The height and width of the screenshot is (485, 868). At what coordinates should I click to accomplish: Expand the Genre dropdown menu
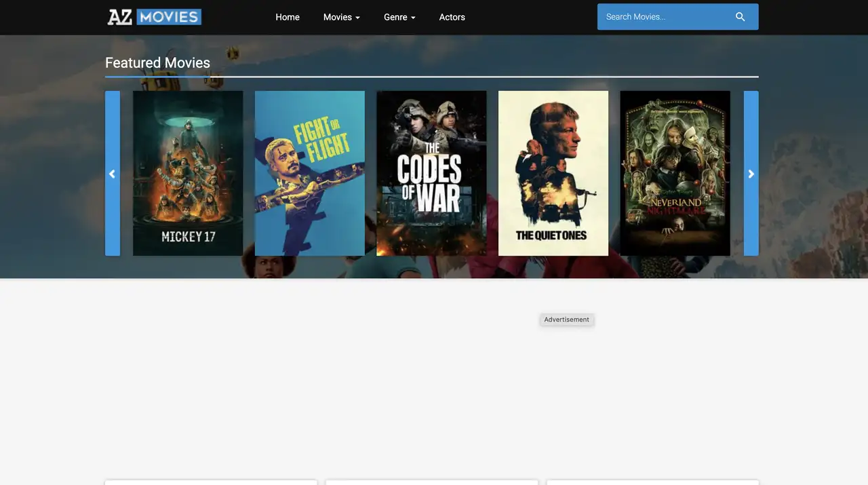coord(399,17)
